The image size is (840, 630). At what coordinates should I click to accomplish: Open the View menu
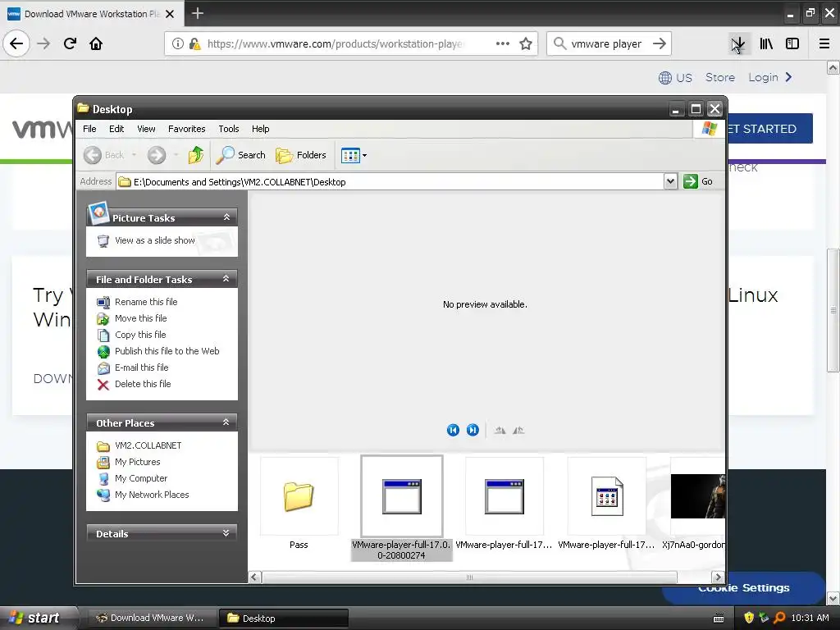[x=146, y=129]
